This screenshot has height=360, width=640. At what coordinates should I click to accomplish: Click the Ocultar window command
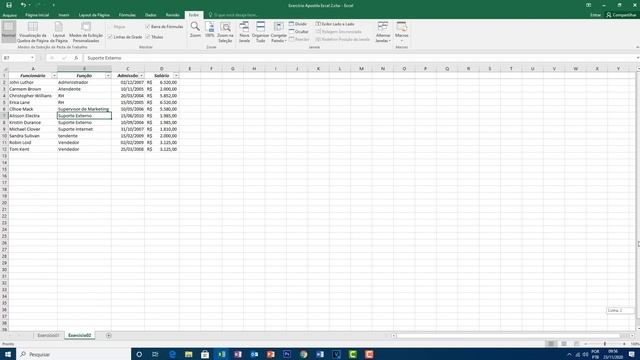click(299, 31)
